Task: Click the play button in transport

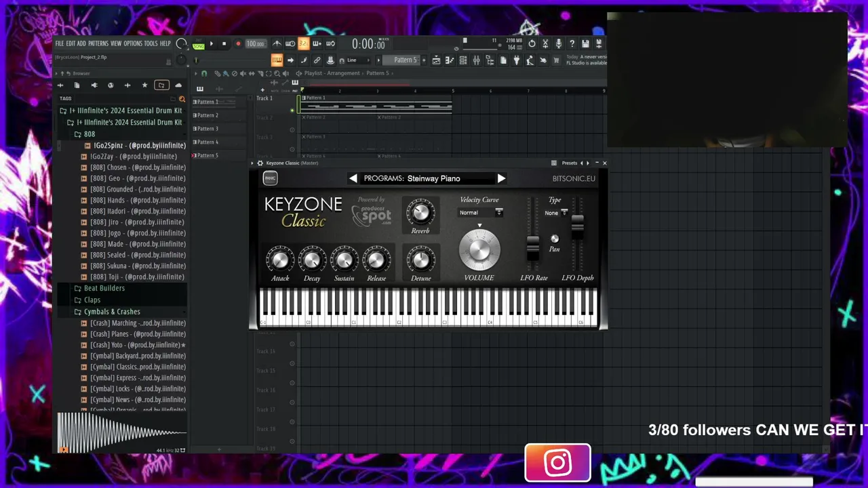Action: coord(211,43)
